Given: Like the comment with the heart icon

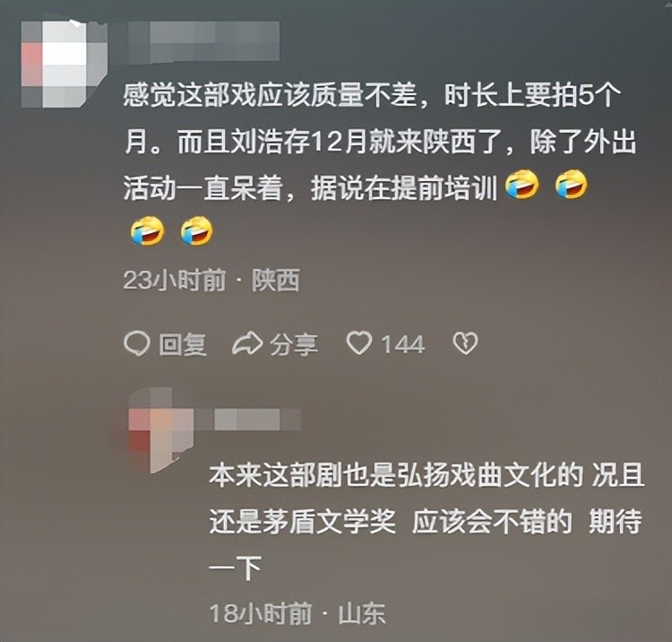Looking at the screenshot, I should (358, 344).
